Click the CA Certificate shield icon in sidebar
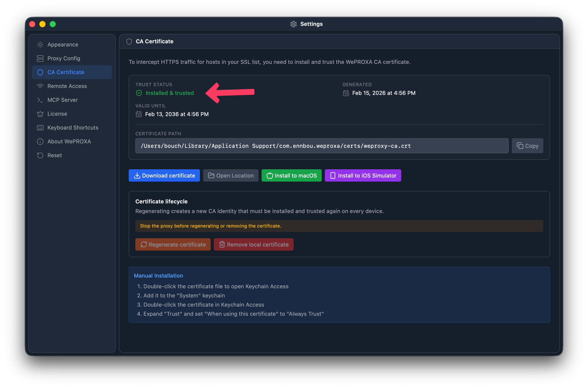 [40, 72]
